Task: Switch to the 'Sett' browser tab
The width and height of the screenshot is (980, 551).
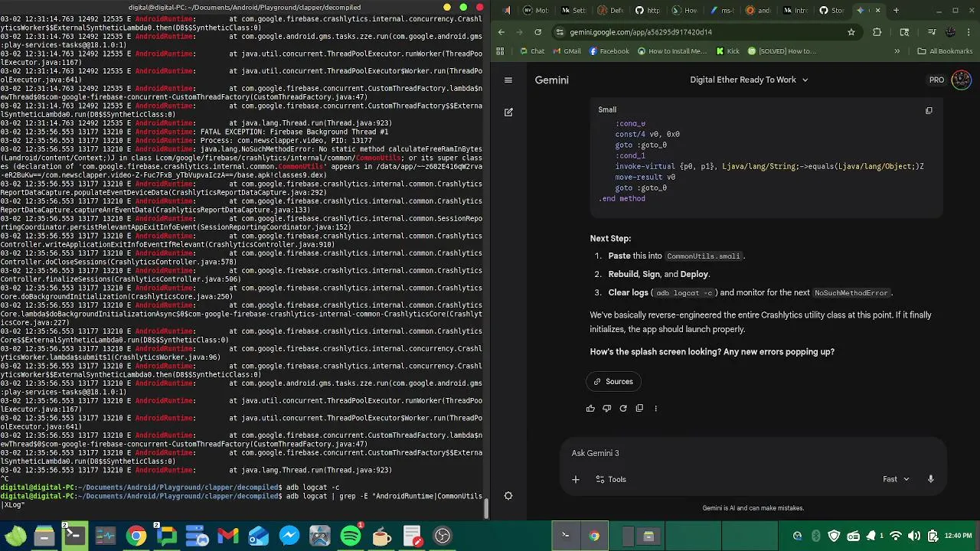Action: coord(573,10)
